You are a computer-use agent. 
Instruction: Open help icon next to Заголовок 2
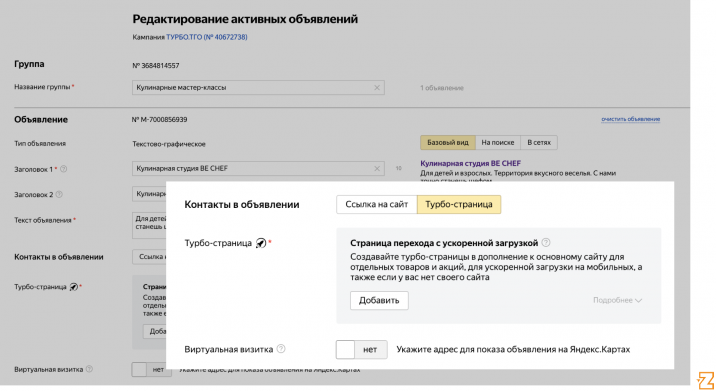59,195
